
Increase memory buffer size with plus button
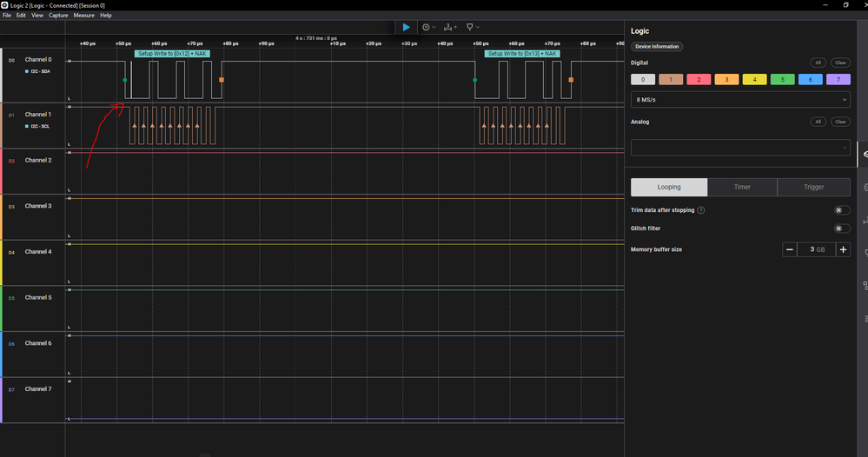pyautogui.click(x=843, y=249)
